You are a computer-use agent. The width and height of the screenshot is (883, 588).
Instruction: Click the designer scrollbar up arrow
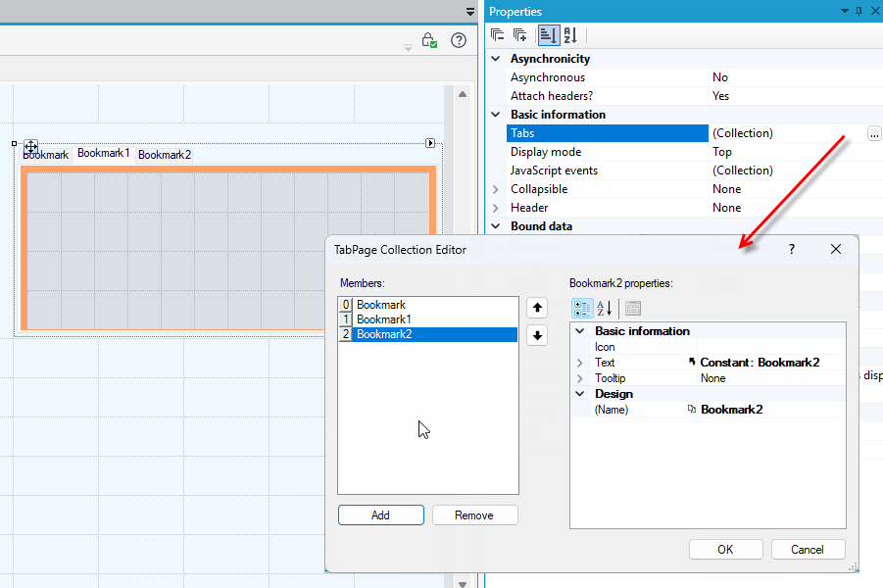click(x=463, y=94)
